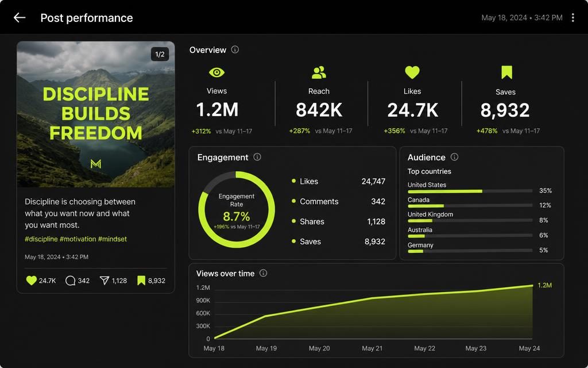Click the Saves bookmark icon in Overview
Viewport: 588px width, 368px height.
[x=506, y=72]
